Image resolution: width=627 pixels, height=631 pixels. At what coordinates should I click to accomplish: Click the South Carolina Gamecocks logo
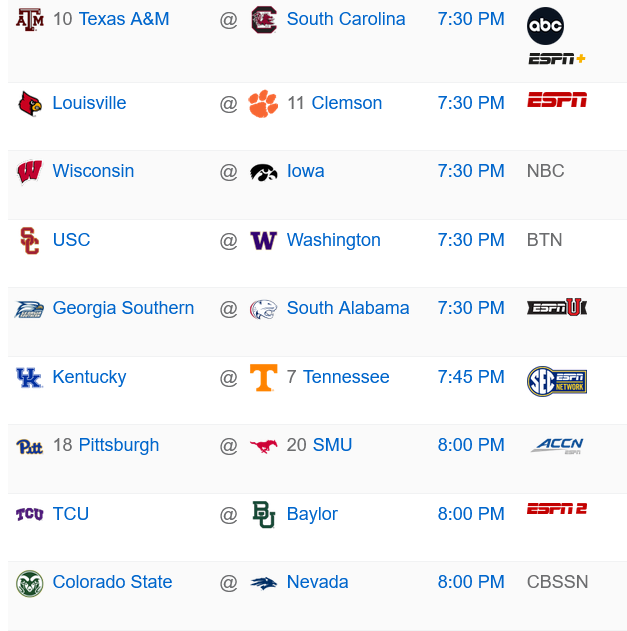pyautogui.click(x=264, y=19)
